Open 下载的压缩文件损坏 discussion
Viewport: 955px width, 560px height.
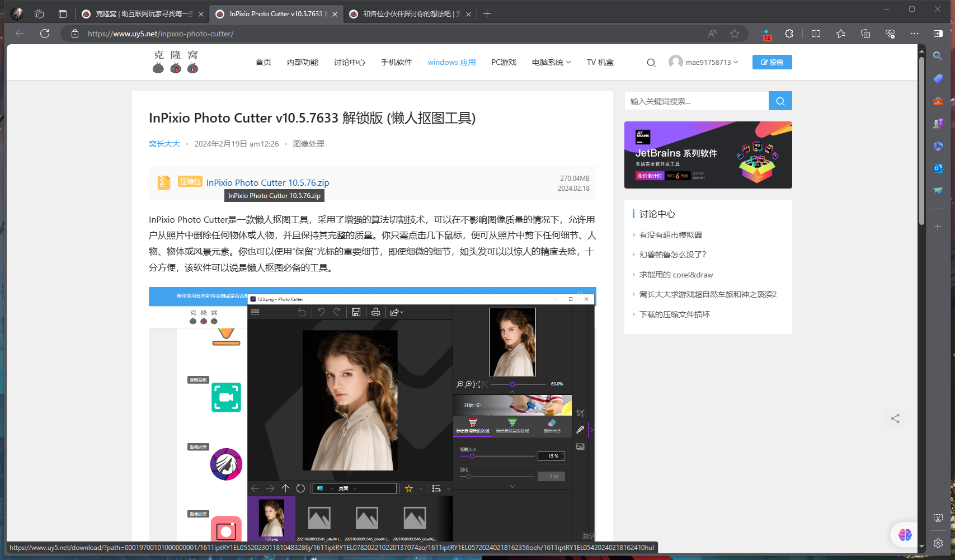click(675, 314)
